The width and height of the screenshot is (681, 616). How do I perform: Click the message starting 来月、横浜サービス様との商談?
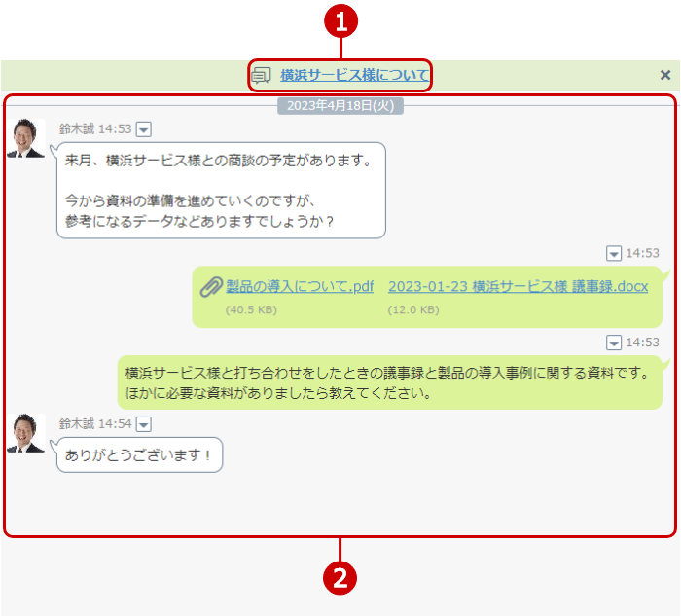(221, 191)
